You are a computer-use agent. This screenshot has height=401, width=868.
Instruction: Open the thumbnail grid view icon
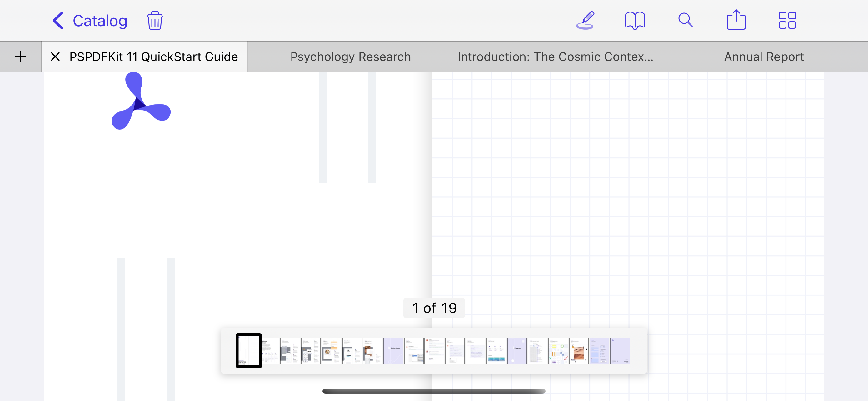click(x=787, y=21)
